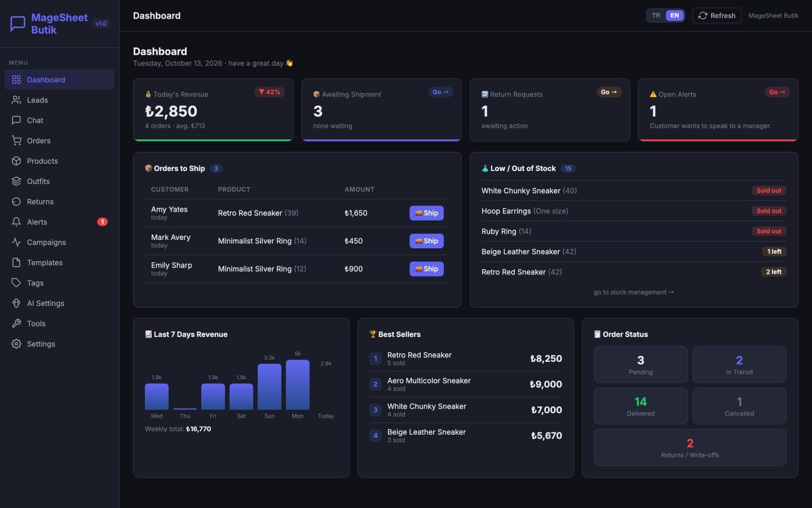Click the In Transit status tile
This screenshot has height=508, width=812.
(739, 365)
